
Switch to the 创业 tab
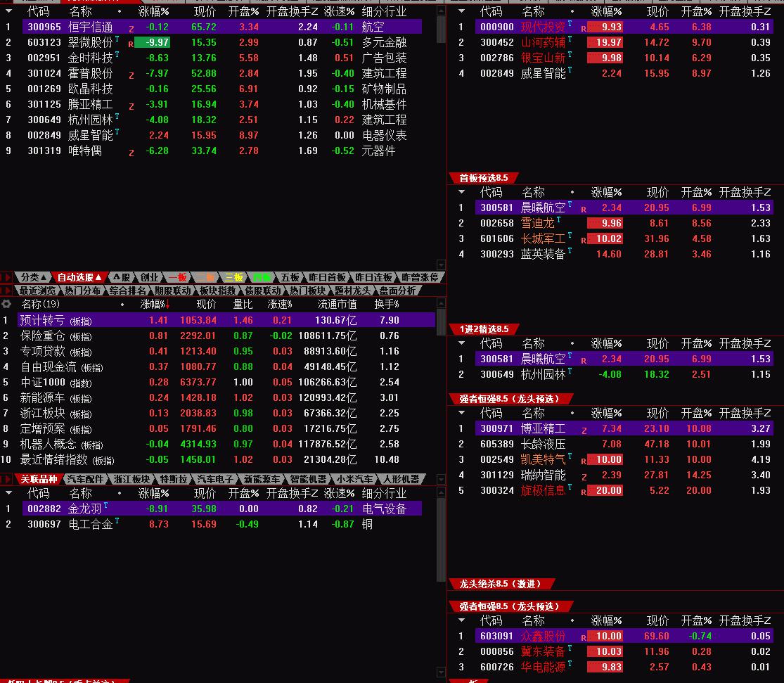tap(149, 277)
